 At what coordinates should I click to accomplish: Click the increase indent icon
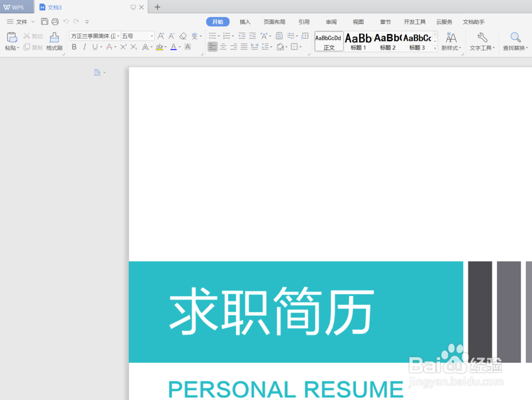point(252,36)
